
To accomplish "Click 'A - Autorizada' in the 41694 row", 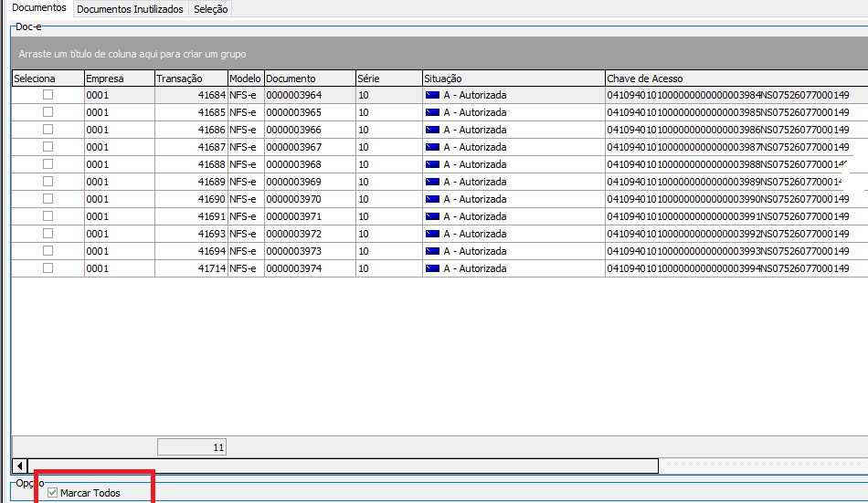I will [475, 251].
